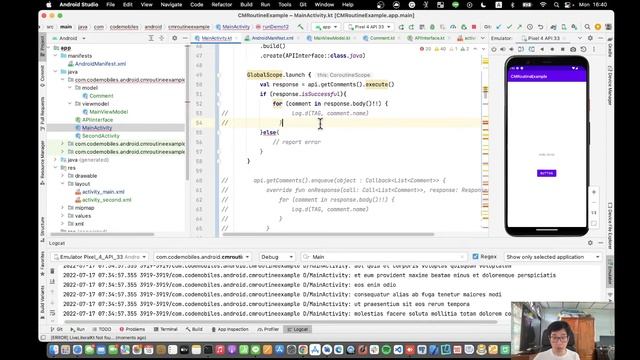Image resolution: width=640 pixels, height=360 pixels.
Task: Open the Navigate menu
Action: (x=171, y=4)
